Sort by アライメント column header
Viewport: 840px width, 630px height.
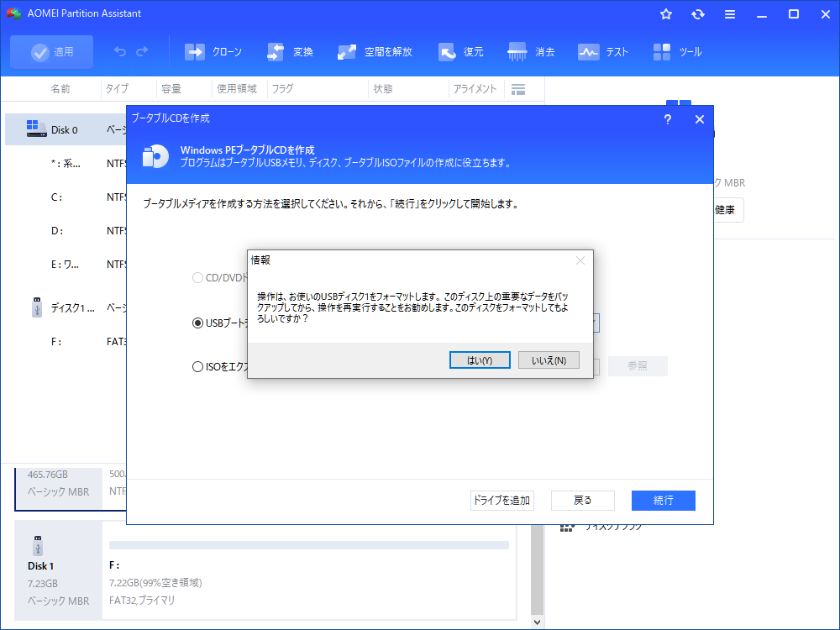475,89
